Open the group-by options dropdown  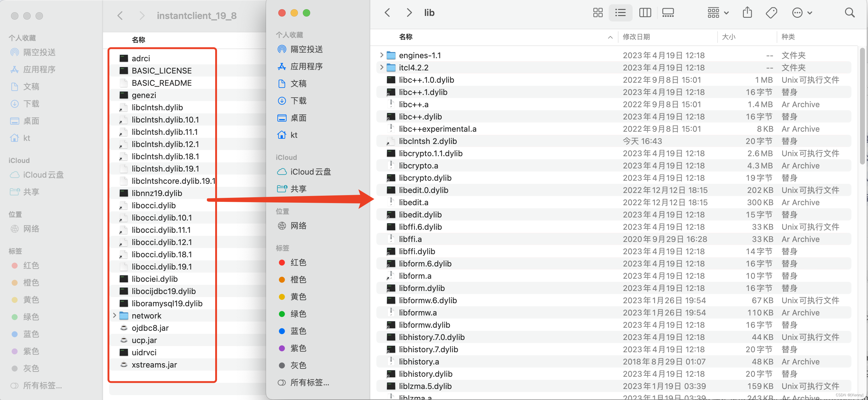pos(718,13)
